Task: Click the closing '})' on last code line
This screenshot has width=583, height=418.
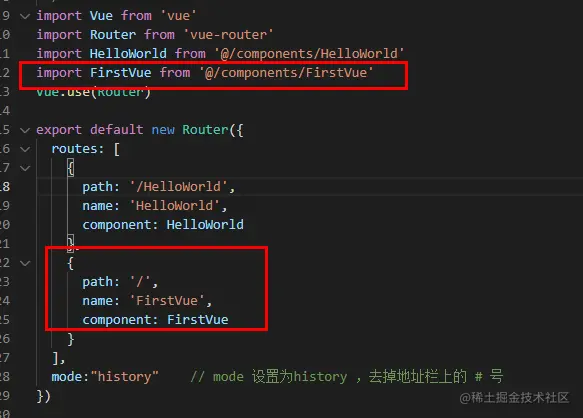Action: [43, 396]
